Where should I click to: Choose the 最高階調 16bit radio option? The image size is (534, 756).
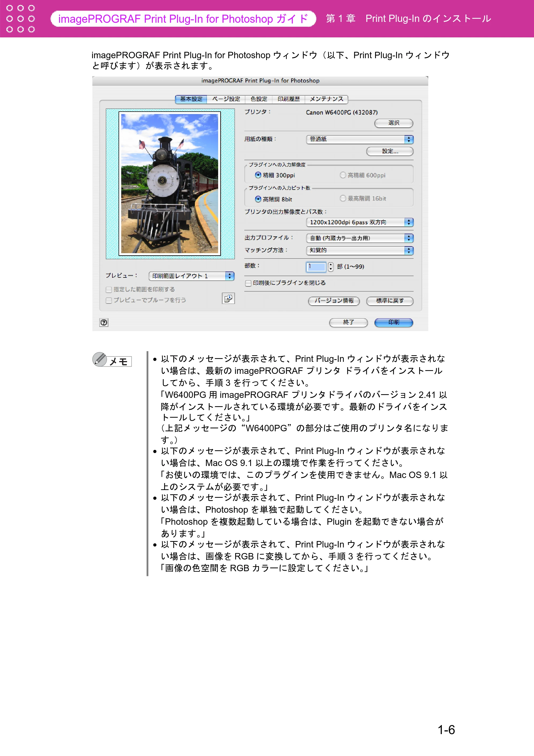pyautogui.click(x=343, y=198)
